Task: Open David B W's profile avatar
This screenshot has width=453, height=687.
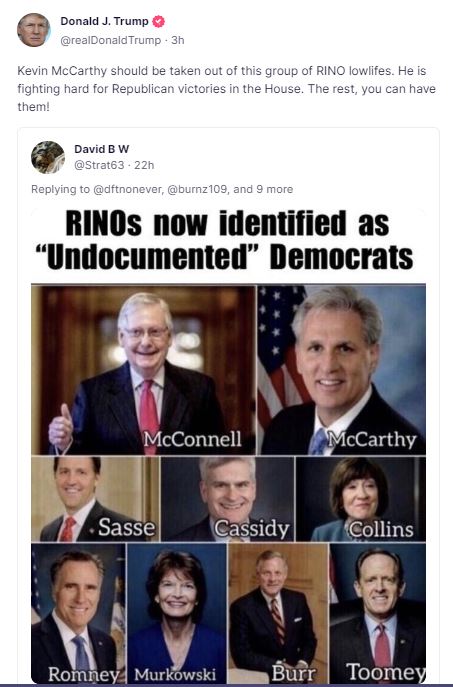Action: pyautogui.click(x=48, y=157)
